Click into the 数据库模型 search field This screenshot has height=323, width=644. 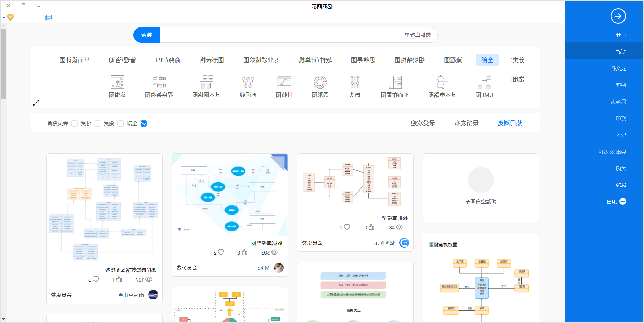click(x=298, y=35)
